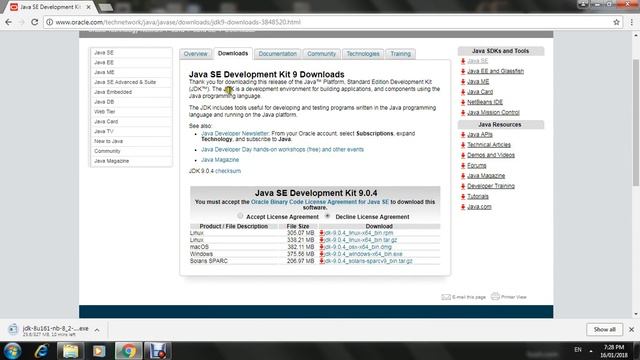Switch to Chrome in the taskbar
Viewport: 640px width, 360px height.
point(128,351)
